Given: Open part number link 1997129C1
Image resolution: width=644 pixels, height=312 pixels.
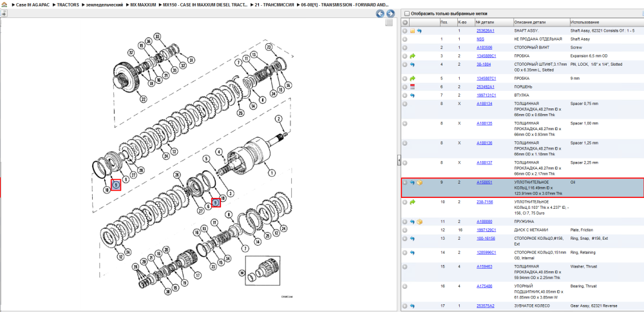Looking at the screenshot, I should tap(486, 229).
